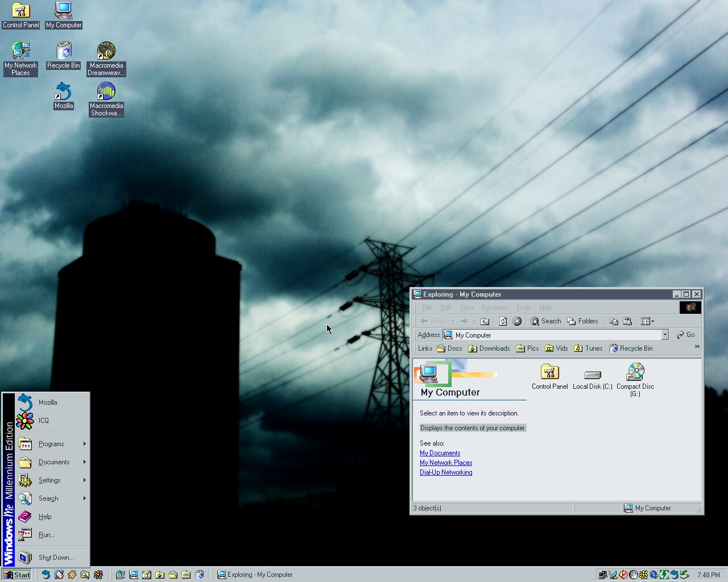Open the Compact Disc (G:) drive icon
This screenshot has width=728, height=582.
point(635,373)
